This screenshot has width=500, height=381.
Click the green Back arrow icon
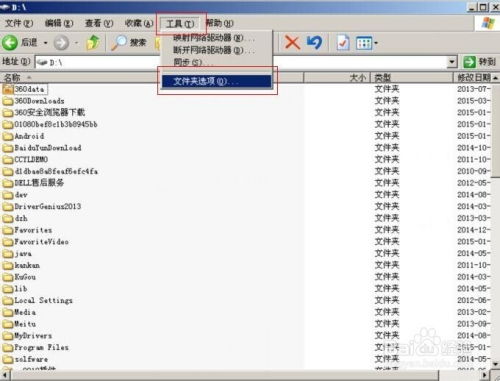10,43
